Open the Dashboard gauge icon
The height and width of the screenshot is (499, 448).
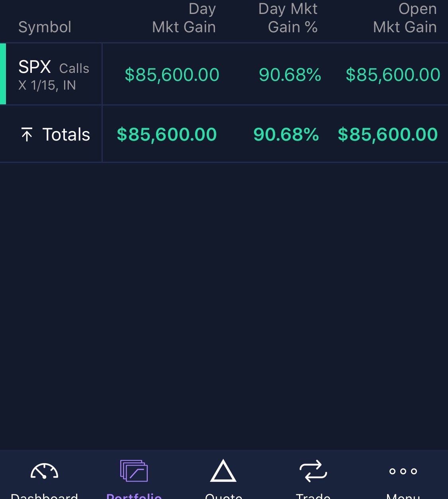(44, 472)
